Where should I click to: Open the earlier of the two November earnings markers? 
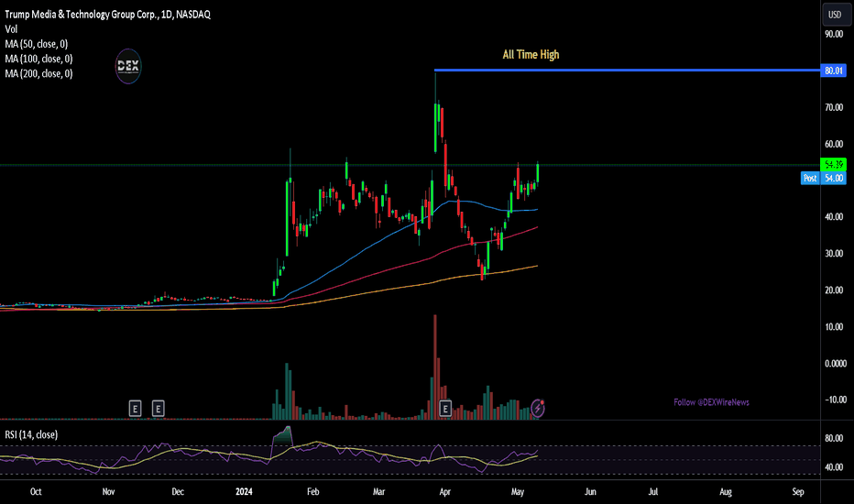(135, 408)
